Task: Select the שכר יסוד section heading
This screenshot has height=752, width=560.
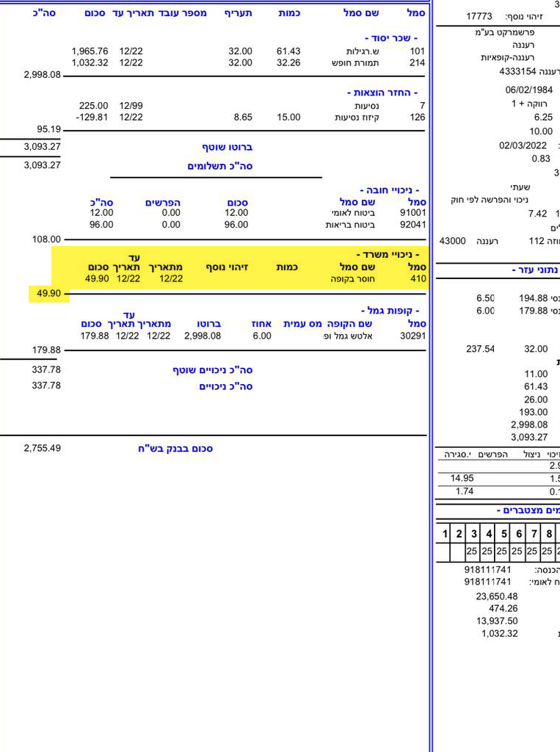Action: tap(391, 38)
